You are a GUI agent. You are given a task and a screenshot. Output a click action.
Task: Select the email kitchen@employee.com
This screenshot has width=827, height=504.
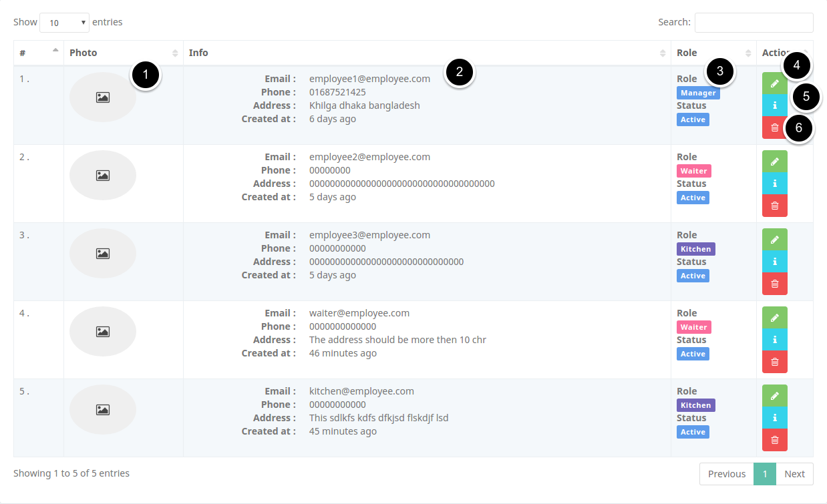[361, 391]
